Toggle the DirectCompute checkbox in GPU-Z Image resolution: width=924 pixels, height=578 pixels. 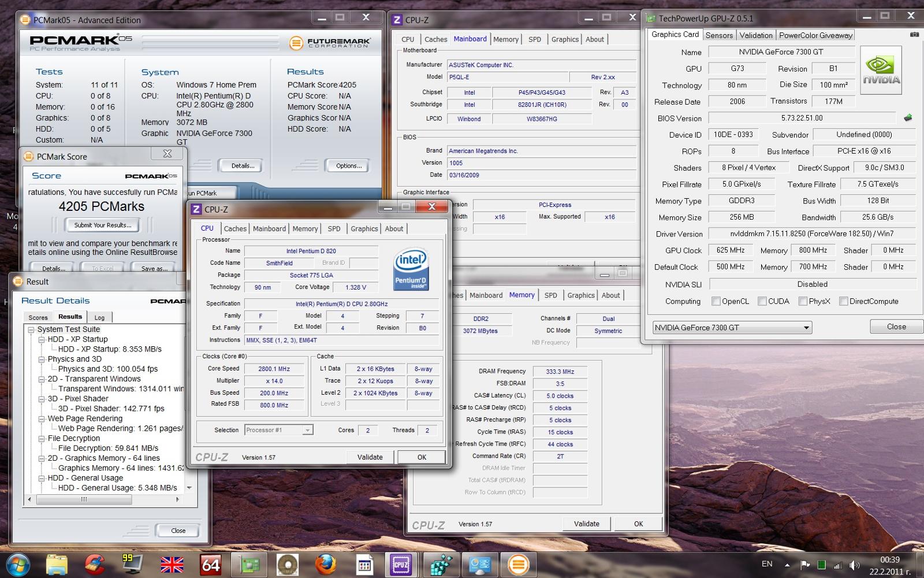pyautogui.click(x=844, y=301)
